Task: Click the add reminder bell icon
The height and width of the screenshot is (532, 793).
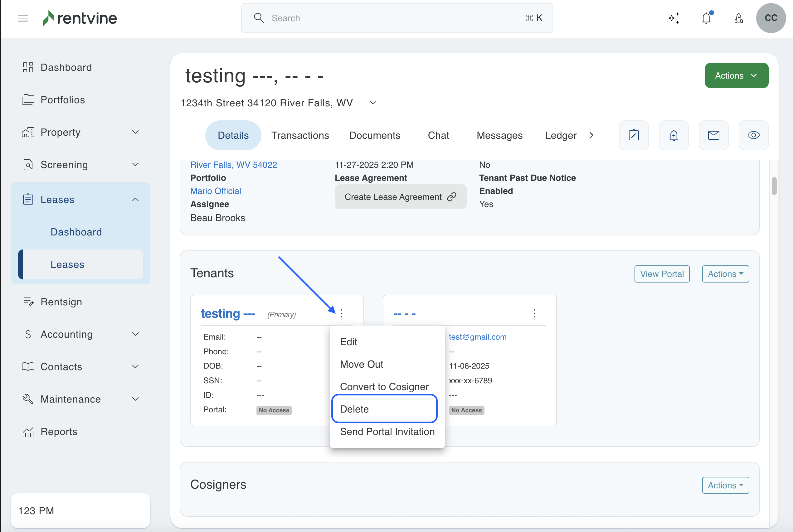Action: tap(674, 135)
